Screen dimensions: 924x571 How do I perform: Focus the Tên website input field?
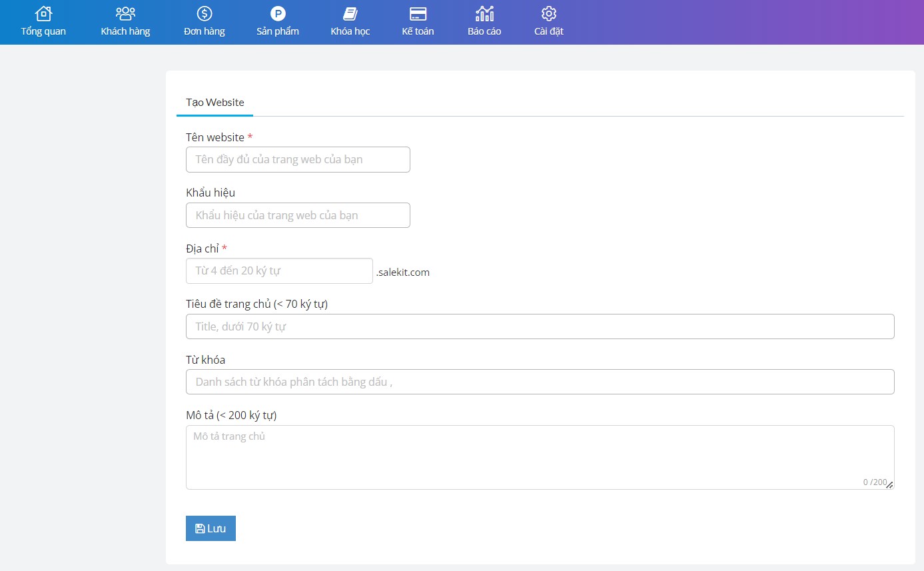[298, 160]
